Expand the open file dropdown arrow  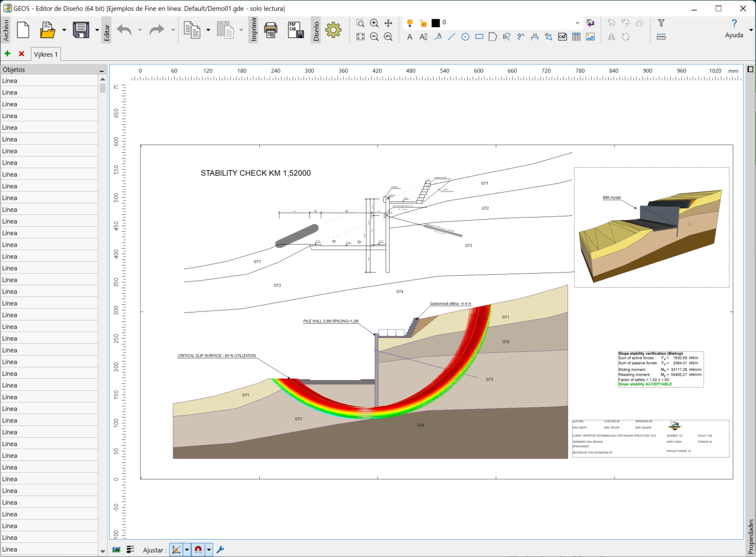[x=64, y=30]
